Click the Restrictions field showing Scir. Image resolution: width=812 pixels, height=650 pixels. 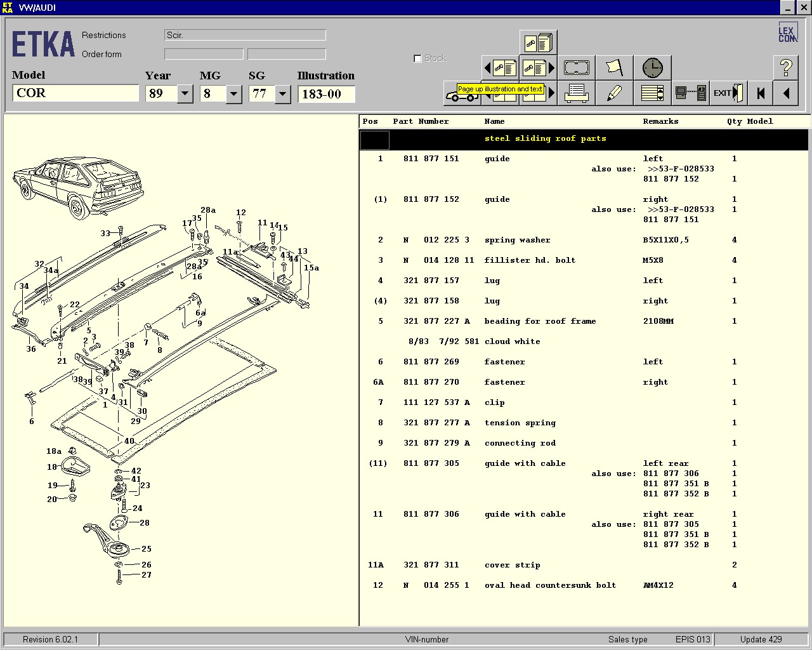click(x=245, y=36)
